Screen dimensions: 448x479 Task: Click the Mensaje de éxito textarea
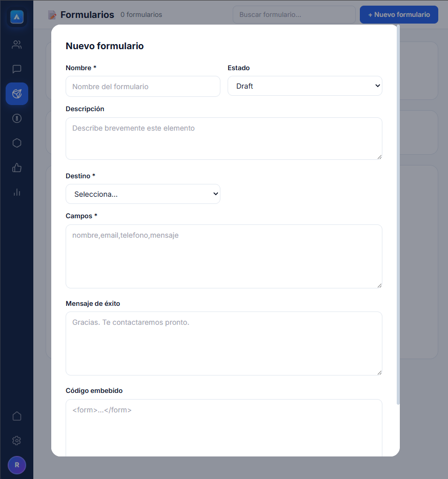tap(224, 344)
